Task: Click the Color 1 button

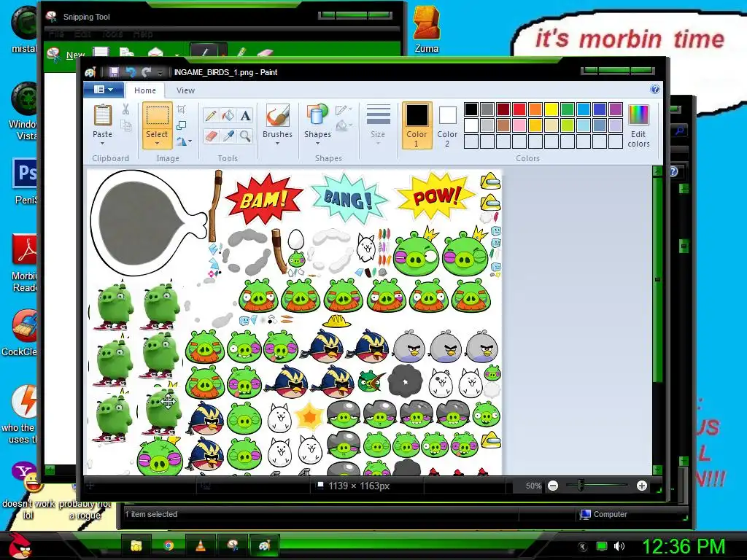Action: pos(417,125)
